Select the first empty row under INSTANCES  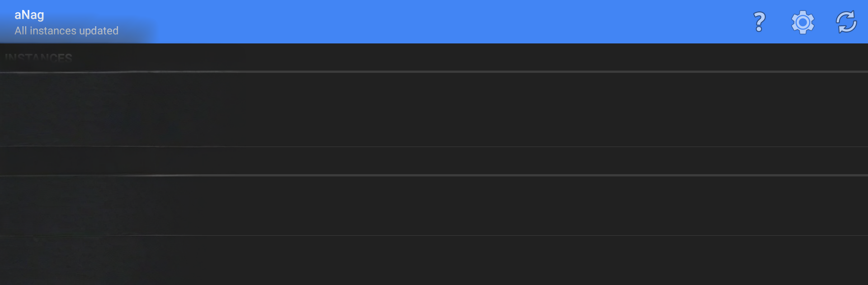(x=434, y=109)
